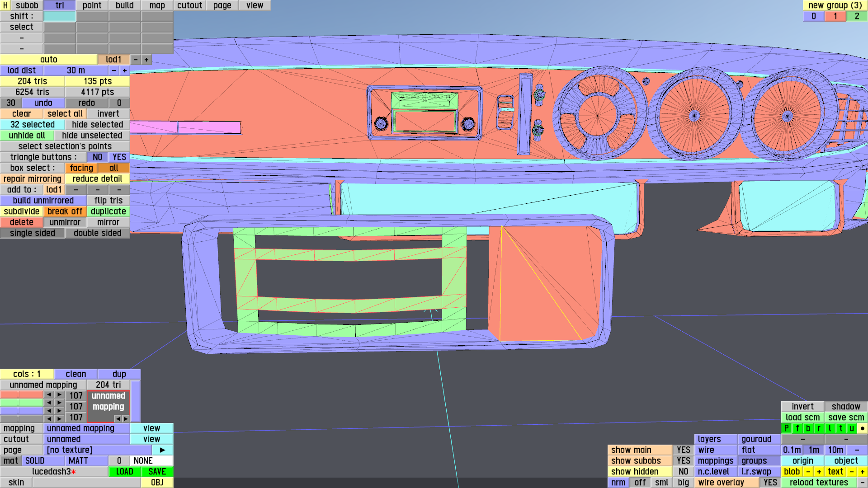Toggle the wire overlay YES switch
Screen dimensions: 868x488
click(x=770, y=483)
